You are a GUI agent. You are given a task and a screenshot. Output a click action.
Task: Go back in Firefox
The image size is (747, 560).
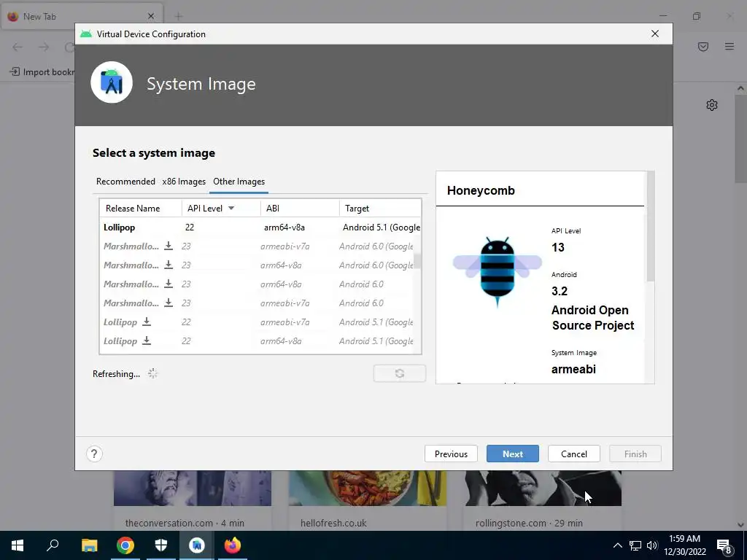point(18,47)
